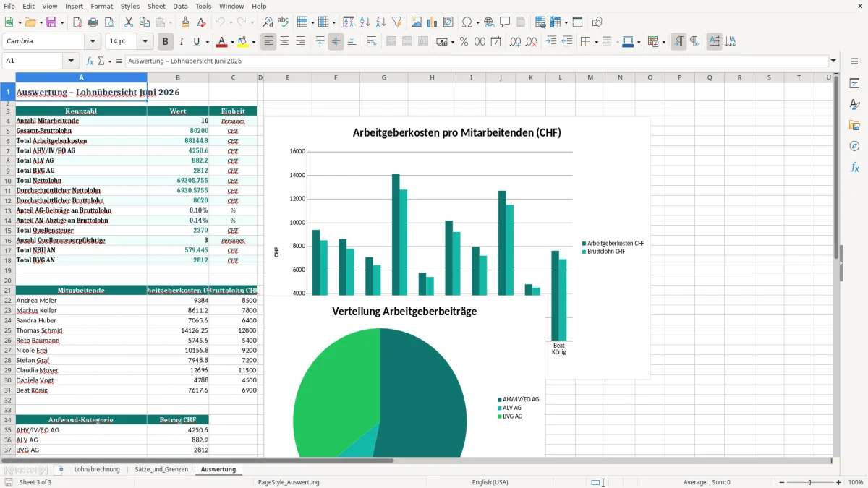Click the Save document icon
This screenshot has height=488, width=868.
click(51, 22)
